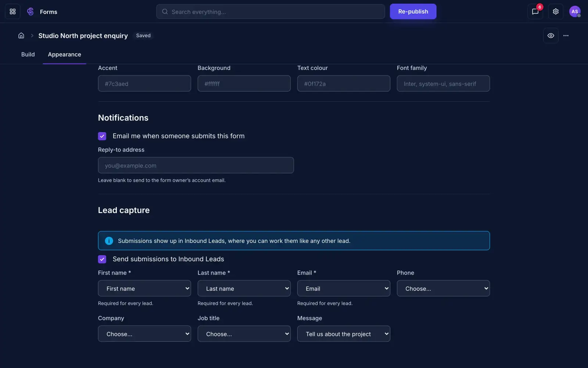Toggle email me on submission checkbox
The width and height of the screenshot is (588, 368).
102,136
